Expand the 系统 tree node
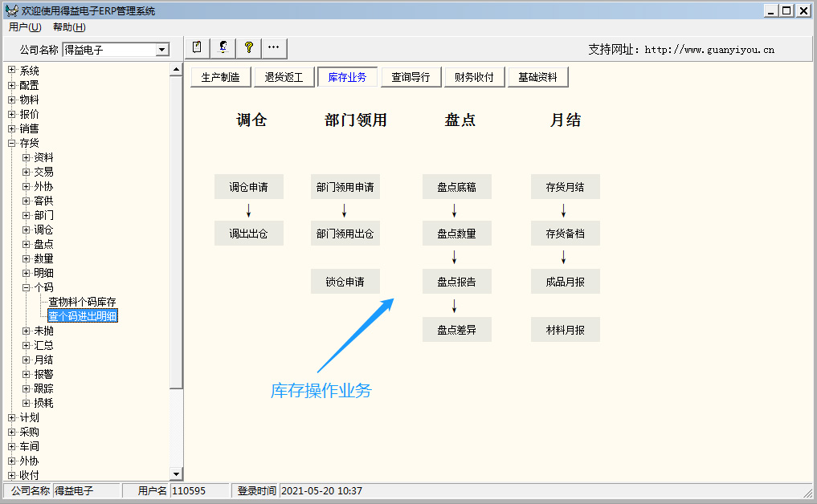 [x=12, y=71]
